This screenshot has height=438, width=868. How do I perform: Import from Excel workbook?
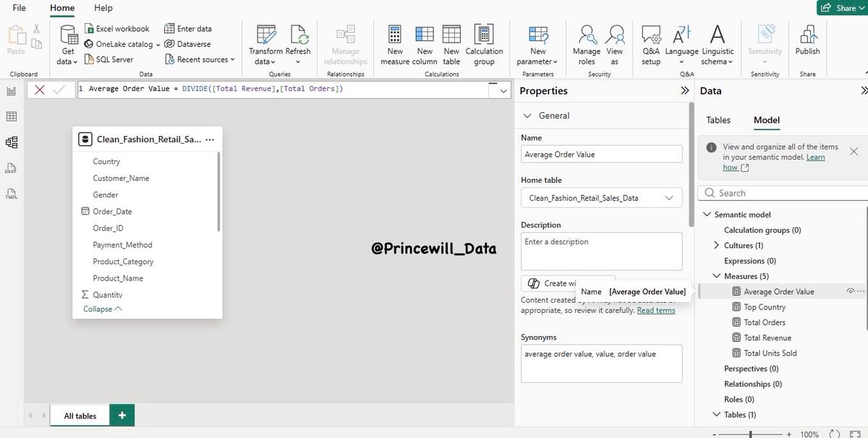click(117, 29)
